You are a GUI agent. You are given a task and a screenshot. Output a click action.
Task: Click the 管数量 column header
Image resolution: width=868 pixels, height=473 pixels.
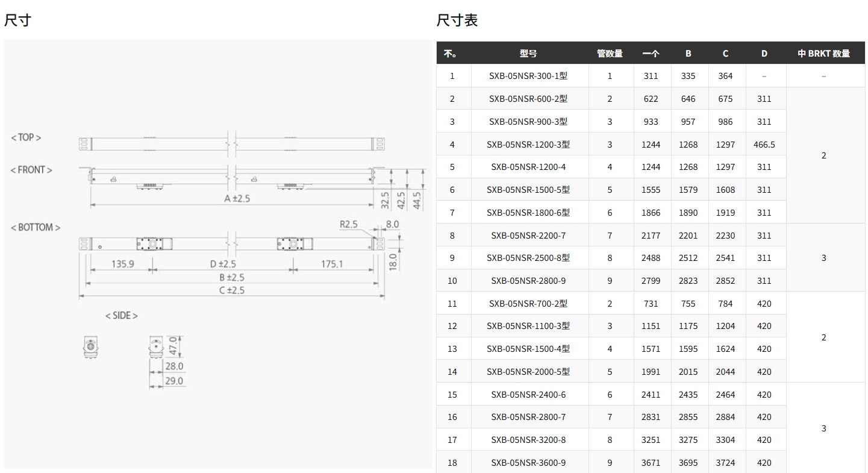(610, 53)
